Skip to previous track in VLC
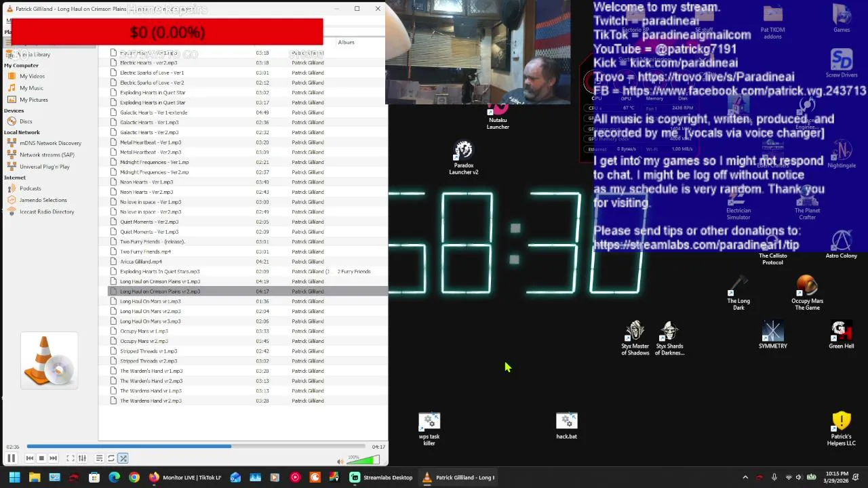This screenshot has height=488, width=868. tap(30, 458)
